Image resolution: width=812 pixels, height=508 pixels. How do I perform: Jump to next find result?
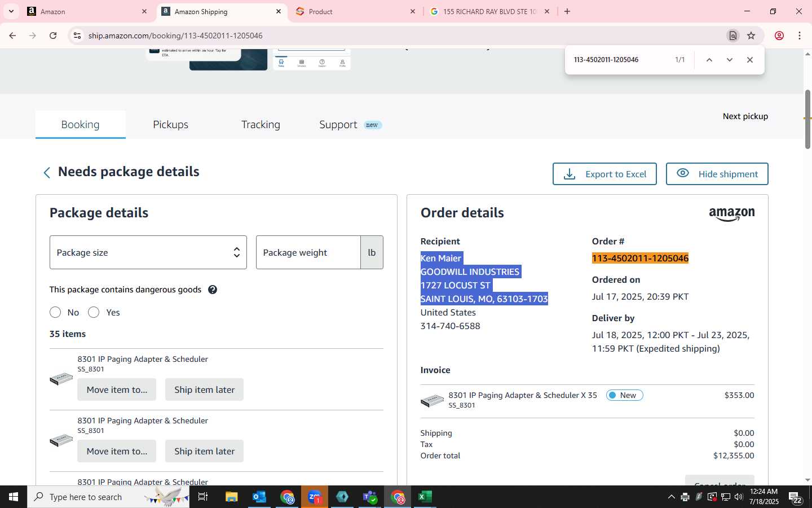[729, 60]
